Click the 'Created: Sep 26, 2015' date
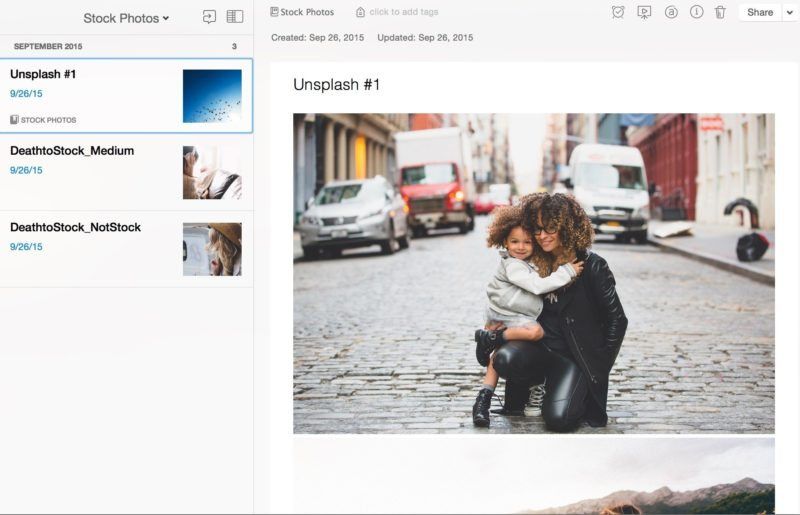The image size is (800, 515). tap(317, 38)
